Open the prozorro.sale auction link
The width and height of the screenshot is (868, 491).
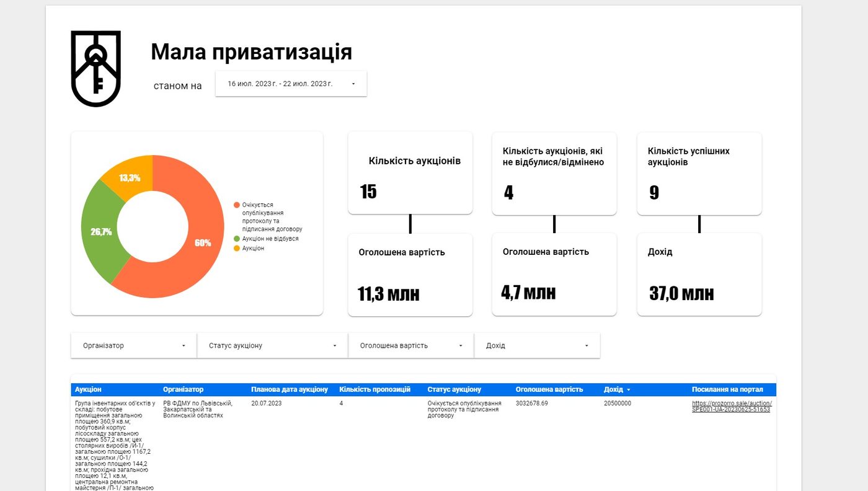pyautogui.click(x=732, y=406)
